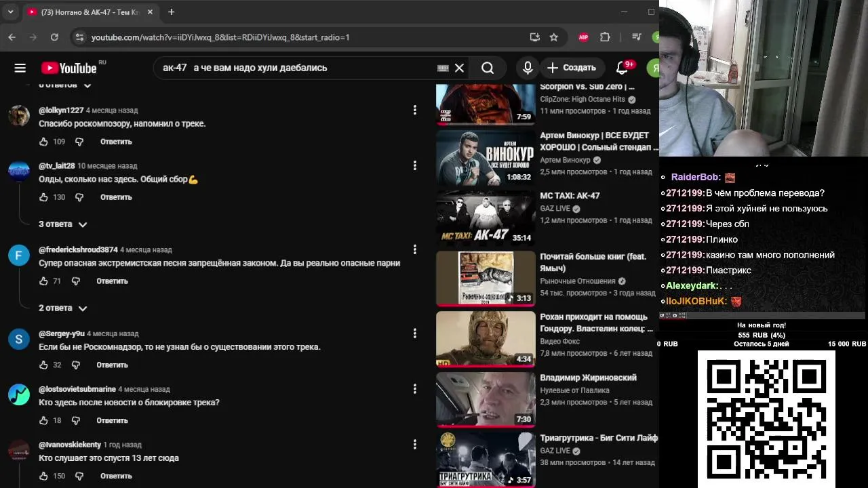Like the comment by @tv_lait28
The width and height of the screenshot is (868, 488).
(43, 197)
